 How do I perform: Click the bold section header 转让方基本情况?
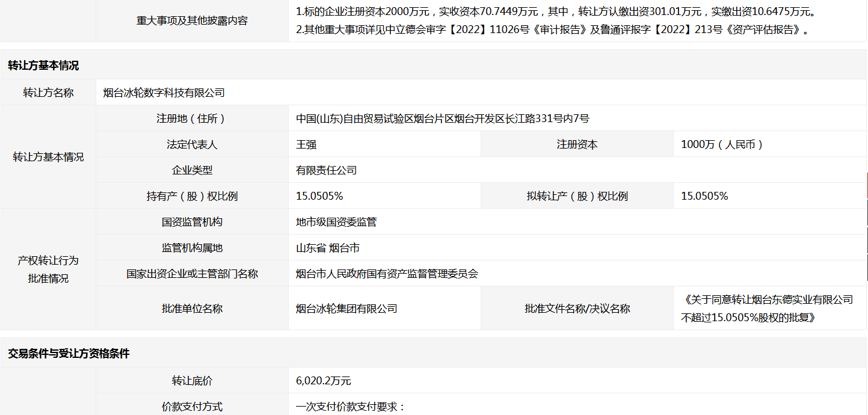tap(43, 66)
